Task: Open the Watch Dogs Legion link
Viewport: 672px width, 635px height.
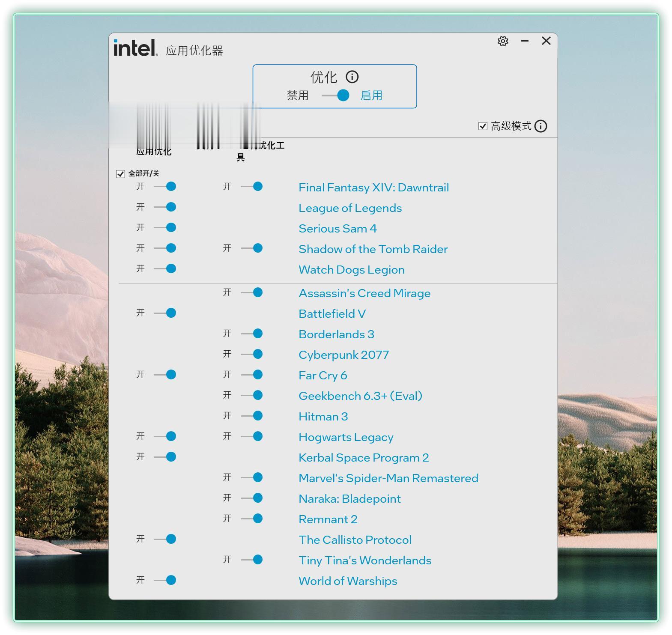Action: click(352, 270)
